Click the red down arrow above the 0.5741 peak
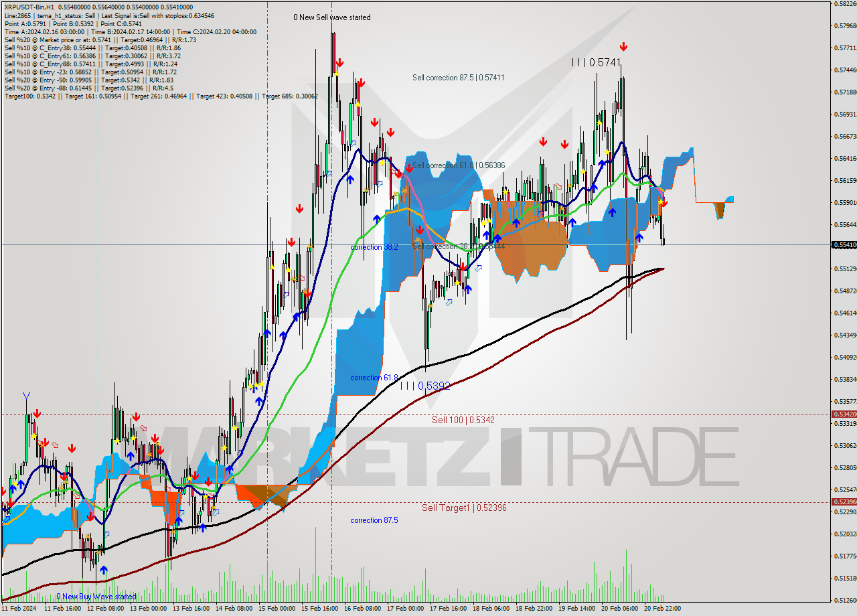 pos(623,47)
